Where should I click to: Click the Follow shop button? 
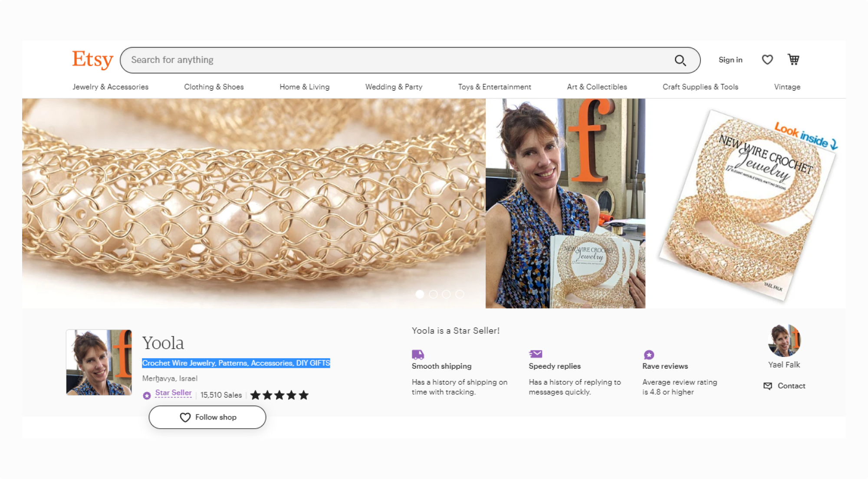click(x=207, y=417)
